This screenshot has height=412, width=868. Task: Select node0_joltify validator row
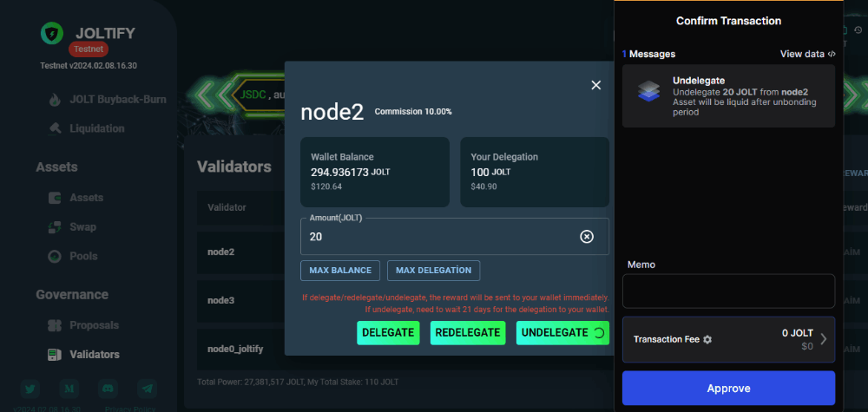pyautogui.click(x=240, y=349)
